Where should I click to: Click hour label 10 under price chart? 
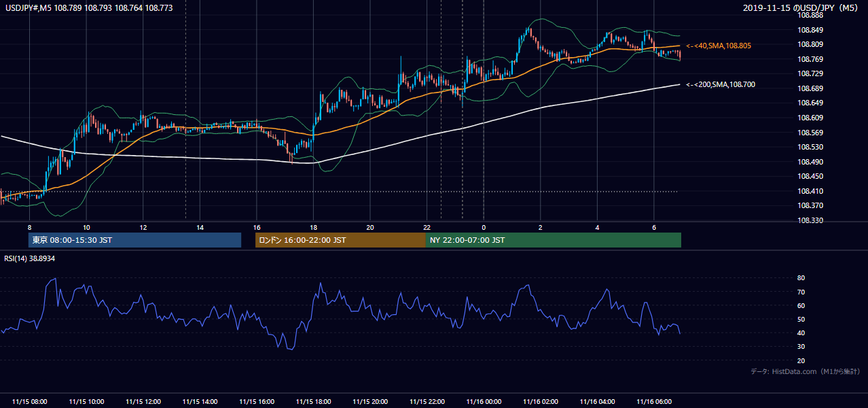coord(86,227)
